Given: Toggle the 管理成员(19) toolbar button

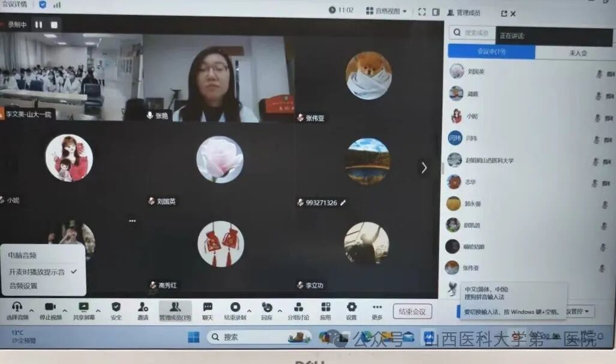Looking at the screenshot, I should (x=175, y=311).
